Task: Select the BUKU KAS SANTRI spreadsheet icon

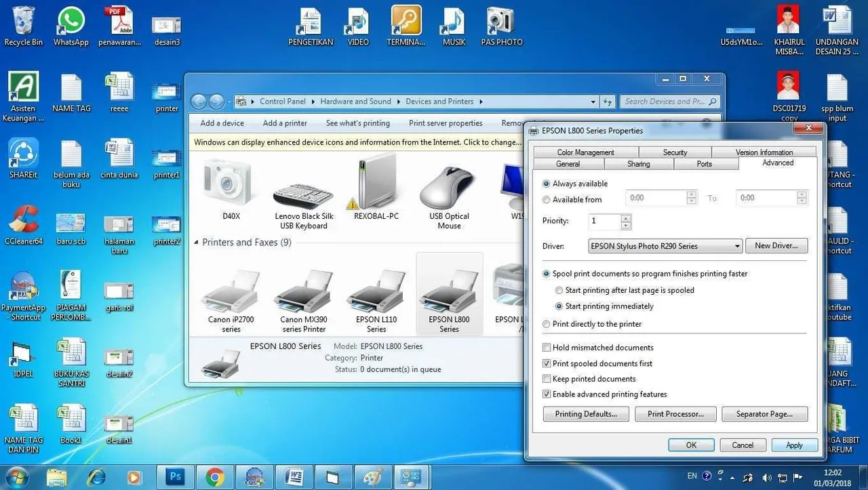Action: 71,363
